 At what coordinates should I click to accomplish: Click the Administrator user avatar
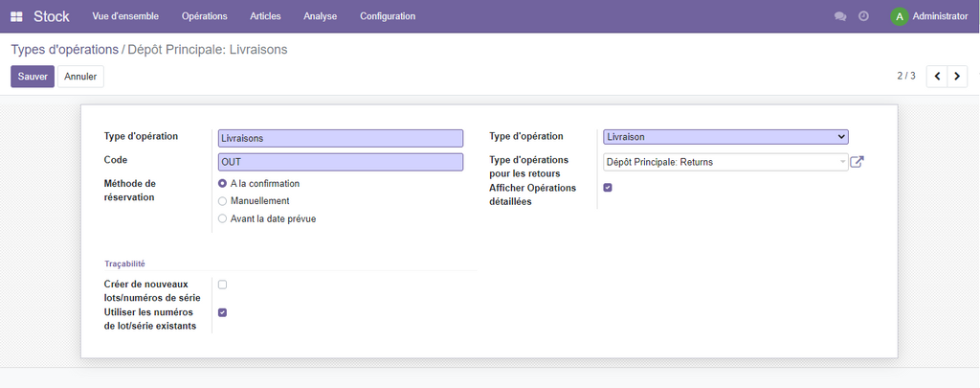pyautogui.click(x=899, y=16)
